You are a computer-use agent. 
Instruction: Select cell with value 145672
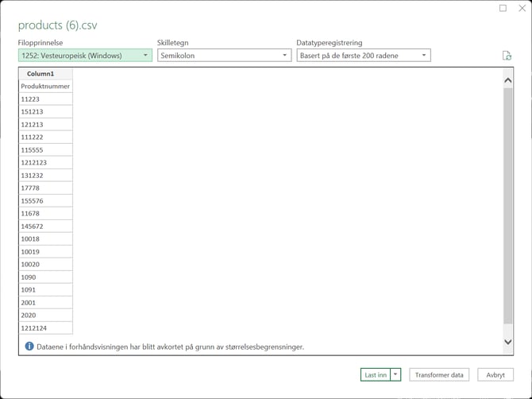45,227
